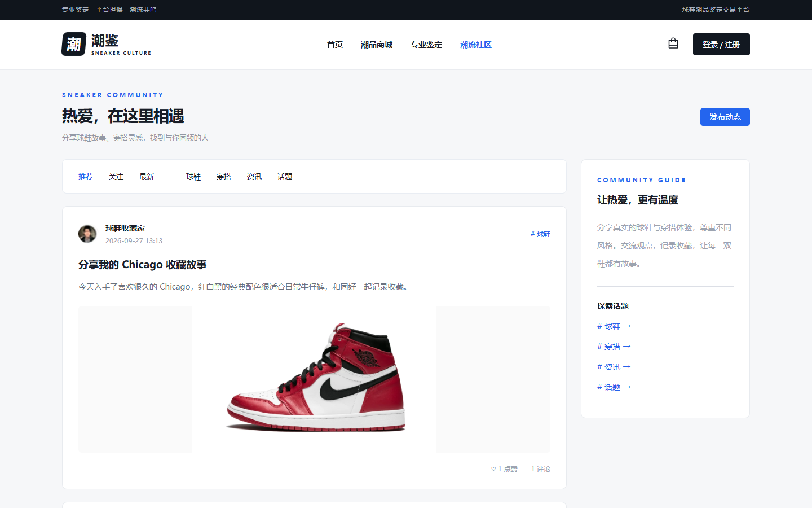Filter feed by 穿搭 category

click(x=224, y=177)
